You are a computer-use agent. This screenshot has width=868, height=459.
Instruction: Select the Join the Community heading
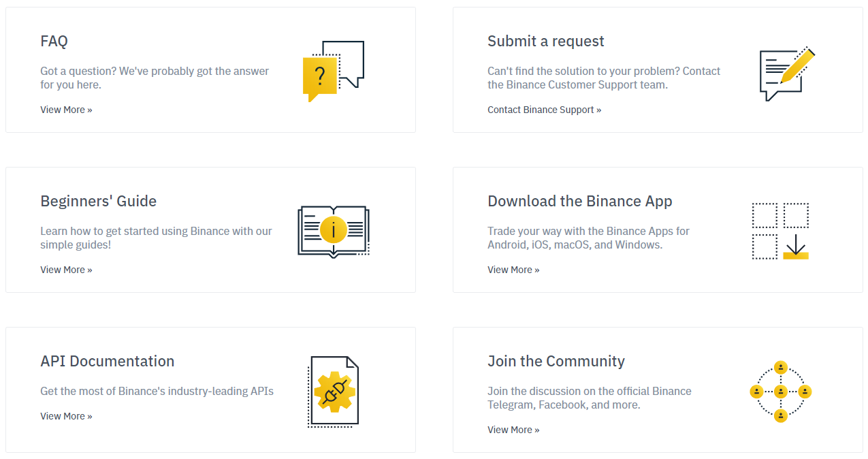(556, 362)
